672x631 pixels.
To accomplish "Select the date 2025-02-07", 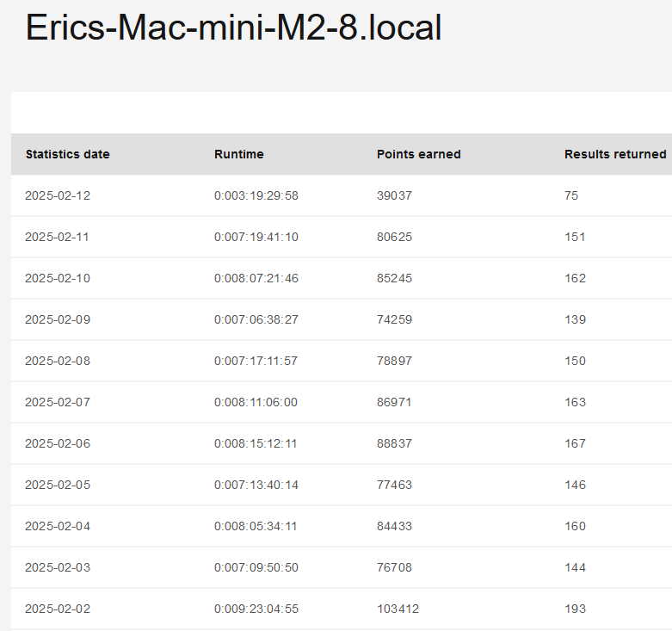I will [58, 402].
